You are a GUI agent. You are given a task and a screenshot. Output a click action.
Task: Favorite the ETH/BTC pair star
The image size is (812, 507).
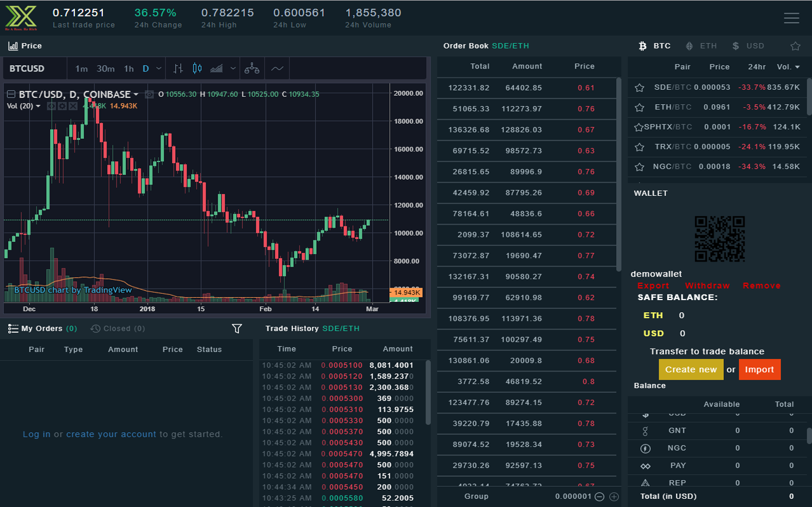(x=639, y=107)
